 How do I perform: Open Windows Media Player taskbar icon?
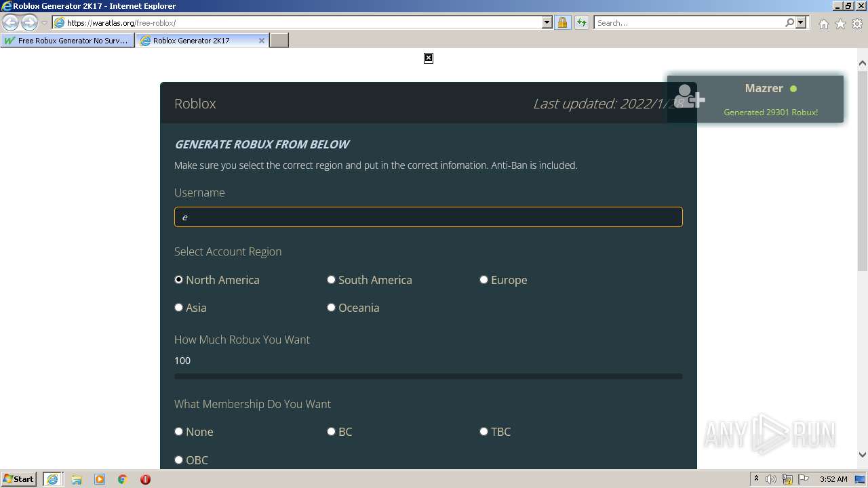tap(100, 479)
